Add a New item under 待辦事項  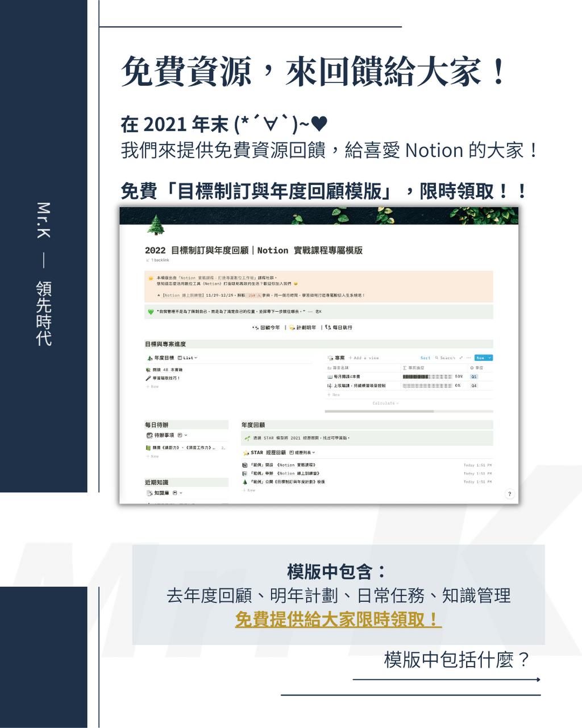coord(152,456)
